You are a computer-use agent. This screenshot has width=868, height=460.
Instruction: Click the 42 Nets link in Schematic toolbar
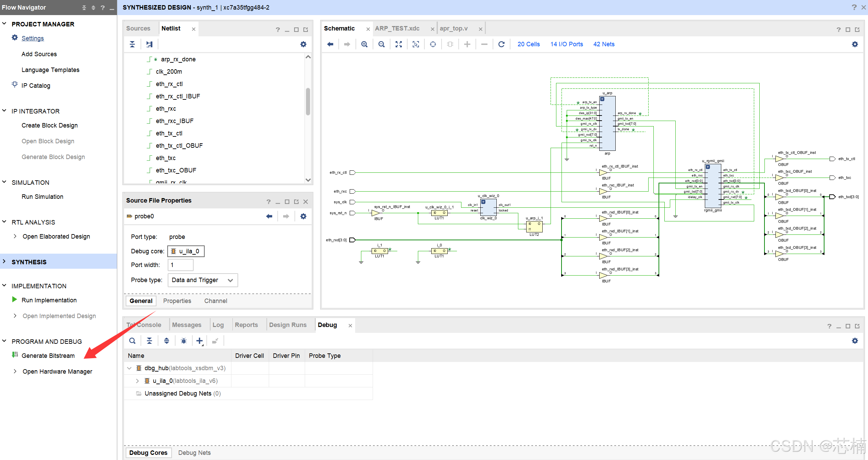click(604, 44)
